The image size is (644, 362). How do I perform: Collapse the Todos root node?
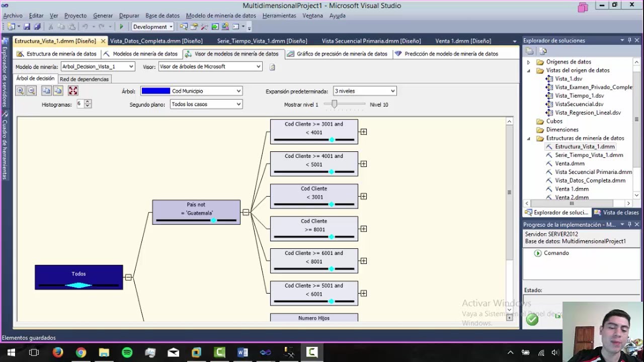click(x=128, y=277)
